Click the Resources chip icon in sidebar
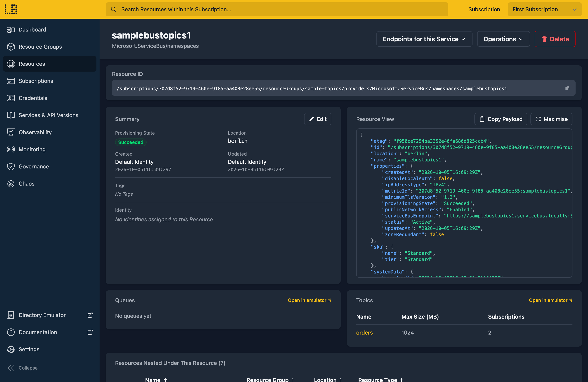Viewport: 588px width, 382px height. coord(11,64)
